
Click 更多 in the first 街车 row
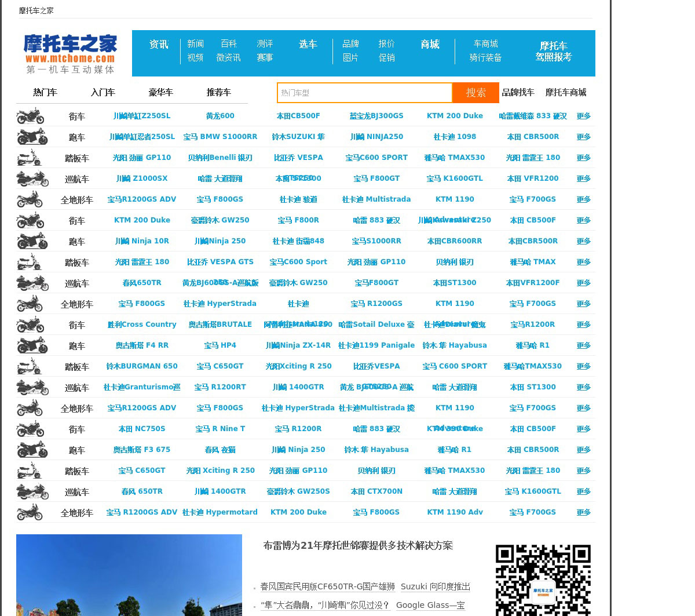coord(583,116)
